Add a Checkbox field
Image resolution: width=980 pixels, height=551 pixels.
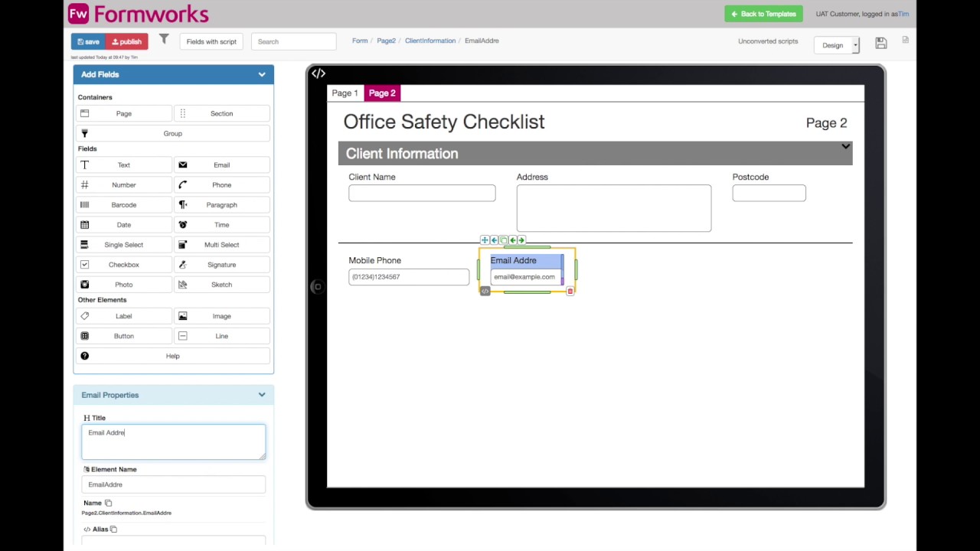[x=124, y=265]
